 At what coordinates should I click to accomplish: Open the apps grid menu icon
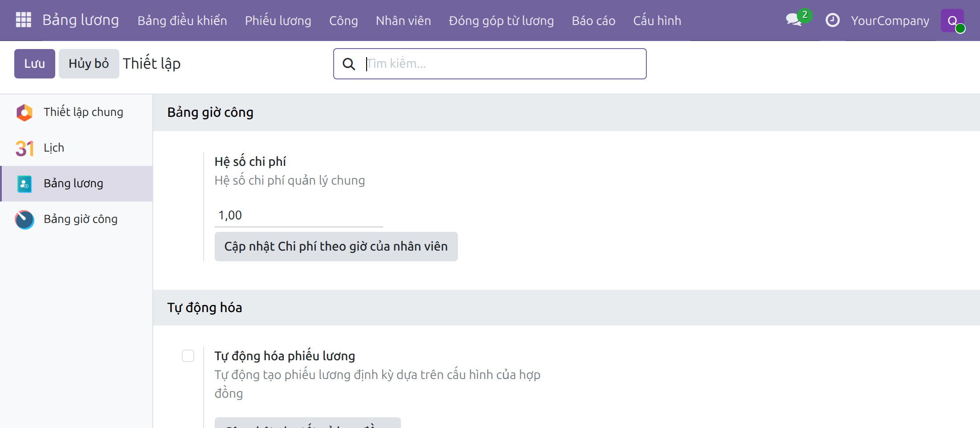[x=23, y=20]
